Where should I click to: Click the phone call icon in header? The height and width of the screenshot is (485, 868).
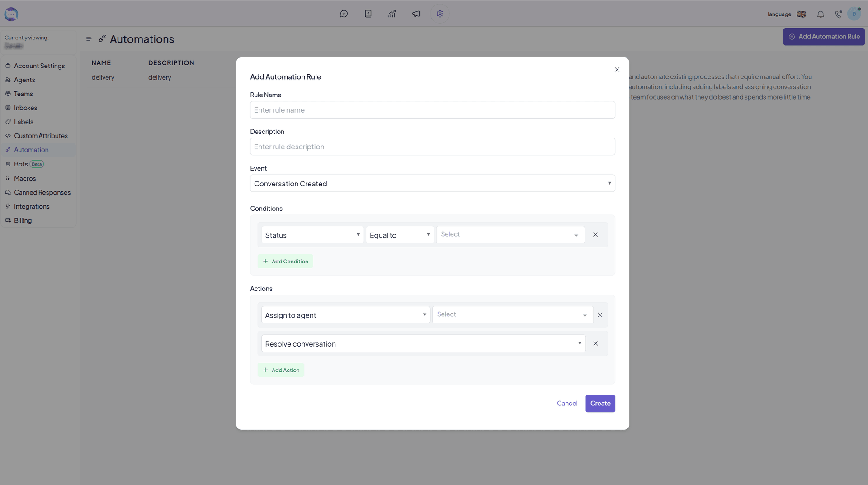[838, 14]
